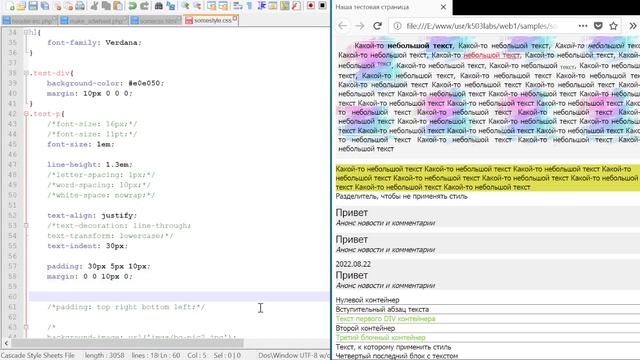This screenshot has width=640, height=360.
Task: Cut selection with the scissors icon
Action: (94, 6)
